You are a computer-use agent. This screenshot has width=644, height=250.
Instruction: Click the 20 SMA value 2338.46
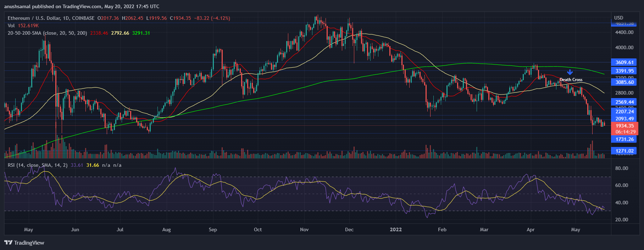[99, 33]
